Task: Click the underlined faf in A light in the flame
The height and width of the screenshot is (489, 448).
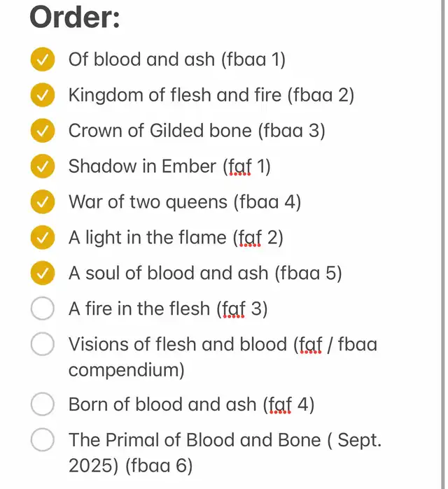Action: click(x=250, y=239)
